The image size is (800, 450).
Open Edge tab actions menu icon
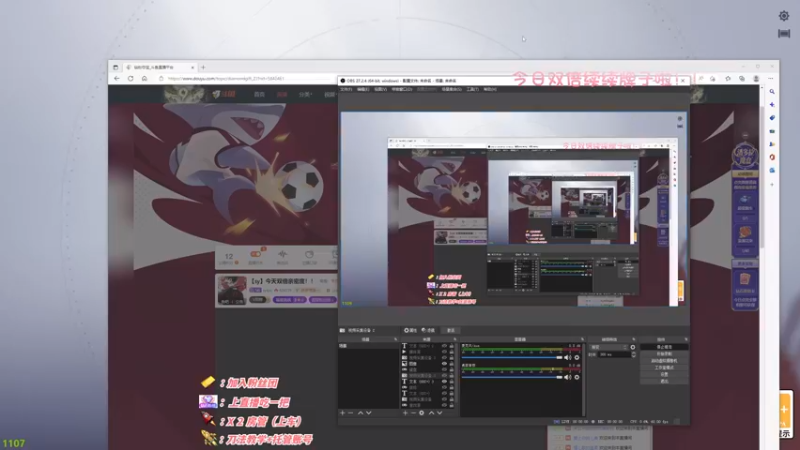pyautogui.click(x=115, y=67)
